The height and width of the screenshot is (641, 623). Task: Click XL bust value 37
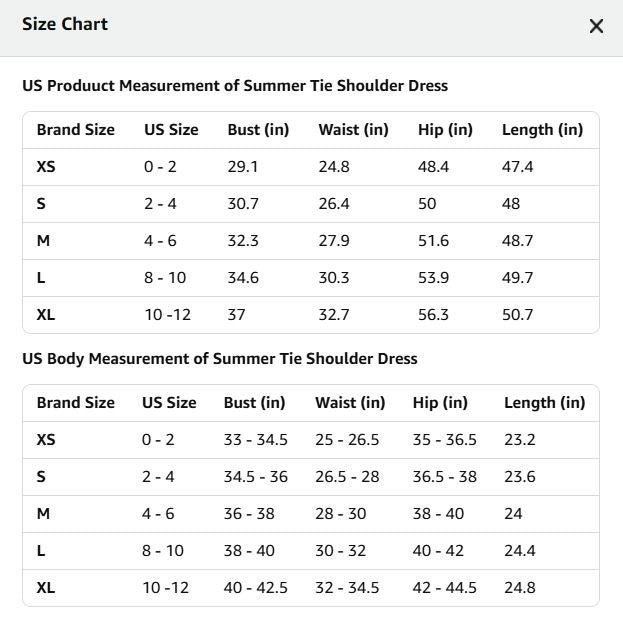pos(236,315)
